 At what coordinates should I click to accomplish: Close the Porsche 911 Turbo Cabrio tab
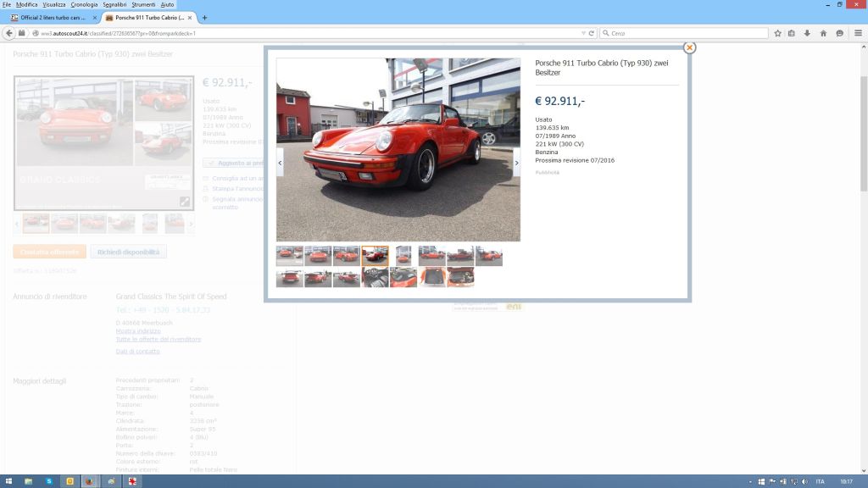pyautogui.click(x=190, y=18)
